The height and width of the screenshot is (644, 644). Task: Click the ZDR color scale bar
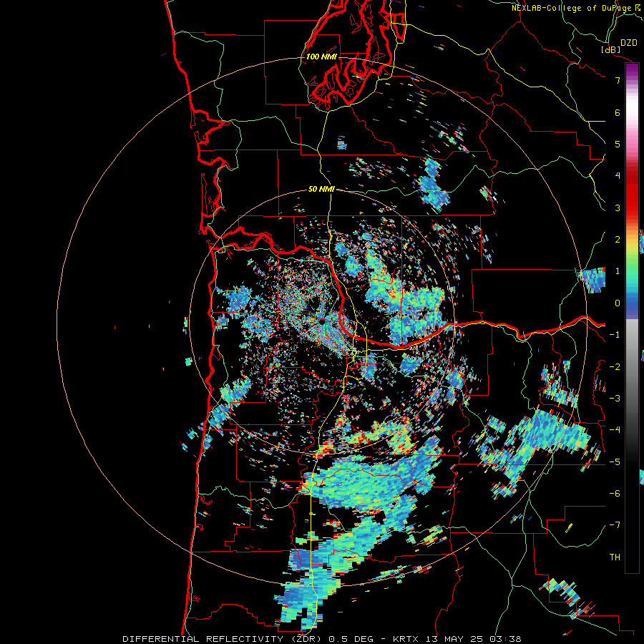click(632, 318)
